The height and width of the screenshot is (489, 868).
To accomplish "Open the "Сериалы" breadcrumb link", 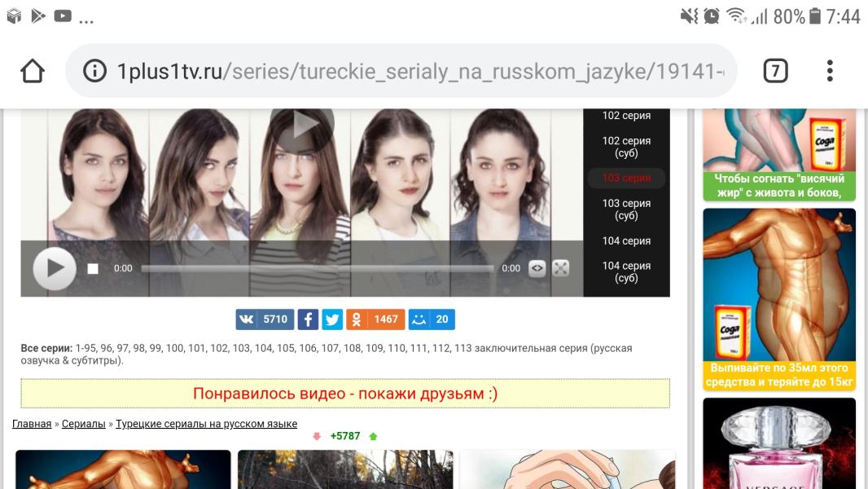I will coord(84,424).
